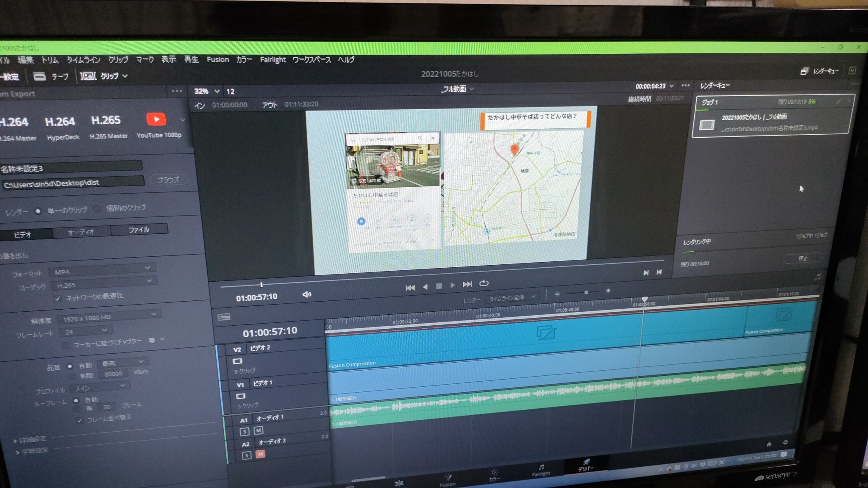Open render settings options three-dot menu
Viewport: 868px width, 488px height.
pyautogui.click(x=177, y=91)
